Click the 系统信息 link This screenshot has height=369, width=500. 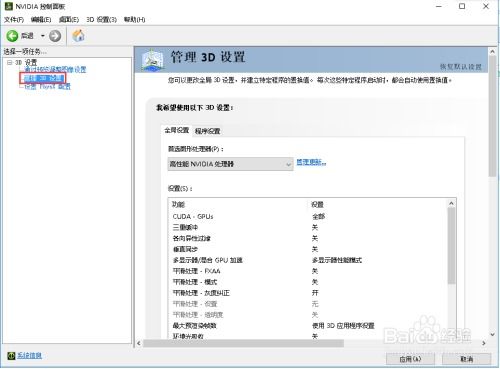click(x=29, y=356)
